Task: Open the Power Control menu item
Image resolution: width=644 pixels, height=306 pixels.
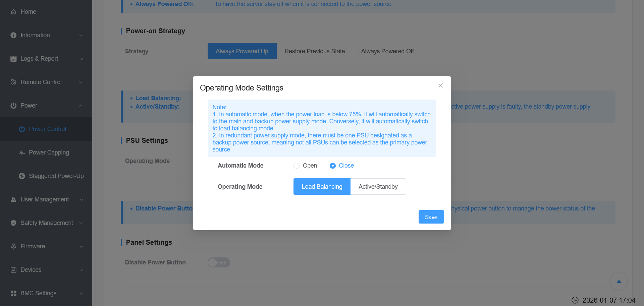Action: [47, 129]
